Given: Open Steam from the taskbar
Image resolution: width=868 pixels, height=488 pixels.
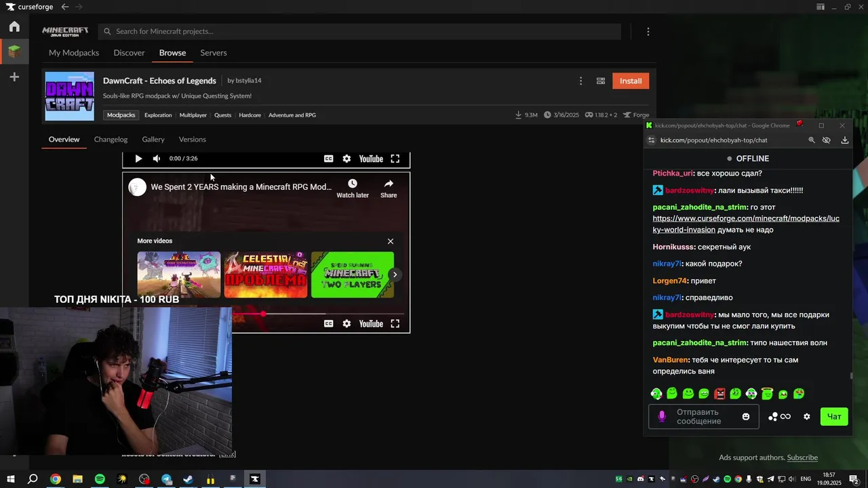Looking at the screenshot, I should pos(189,479).
